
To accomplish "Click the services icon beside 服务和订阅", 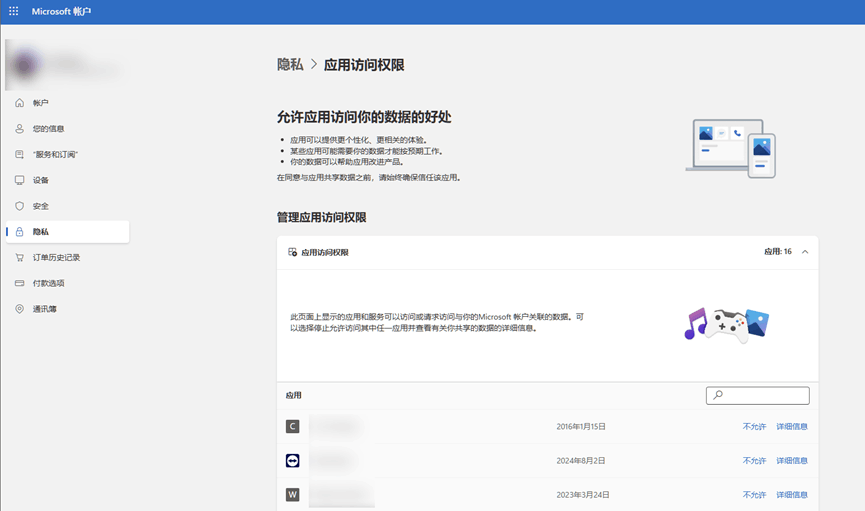I will [x=19, y=155].
